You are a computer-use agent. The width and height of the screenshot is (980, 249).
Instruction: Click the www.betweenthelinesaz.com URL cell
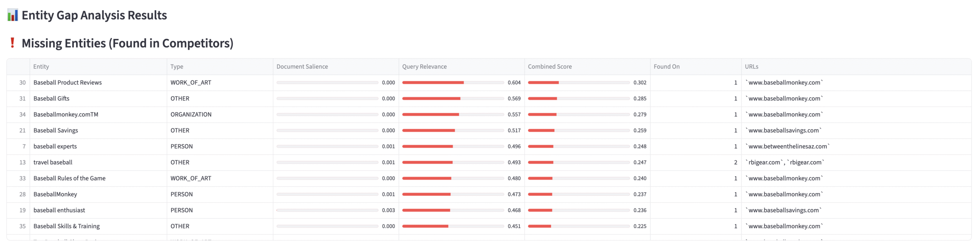(x=787, y=147)
